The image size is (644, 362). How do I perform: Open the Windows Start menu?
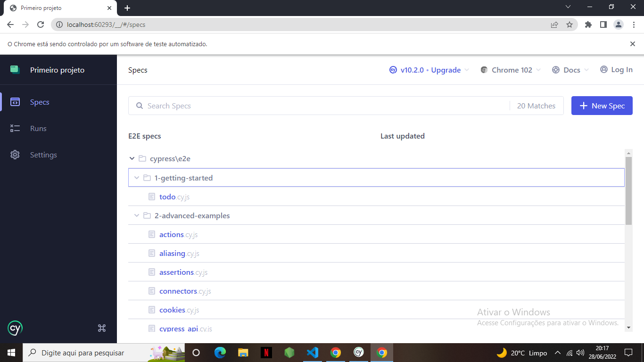pyautogui.click(x=11, y=353)
